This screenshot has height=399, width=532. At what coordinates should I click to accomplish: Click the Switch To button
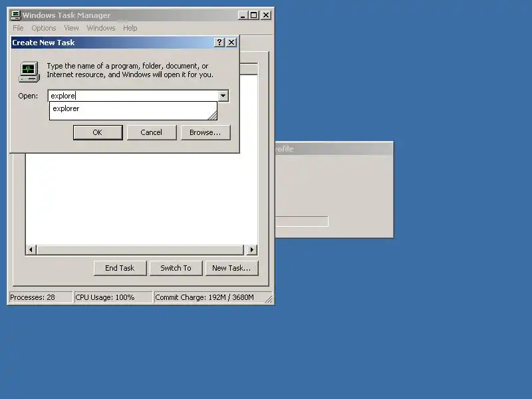(176, 268)
